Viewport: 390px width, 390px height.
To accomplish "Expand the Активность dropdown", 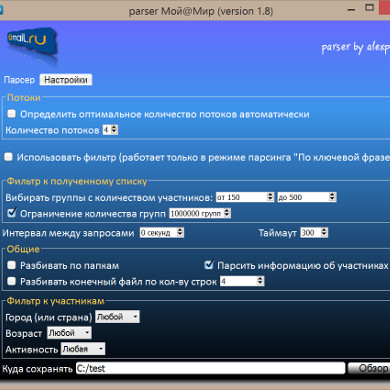I will coord(83,349).
